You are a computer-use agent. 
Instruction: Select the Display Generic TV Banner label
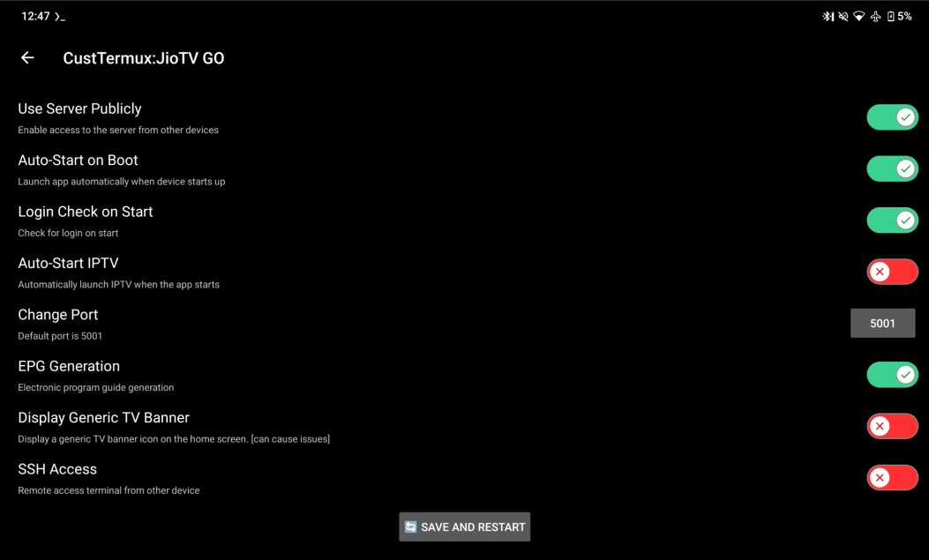pyautogui.click(x=104, y=418)
